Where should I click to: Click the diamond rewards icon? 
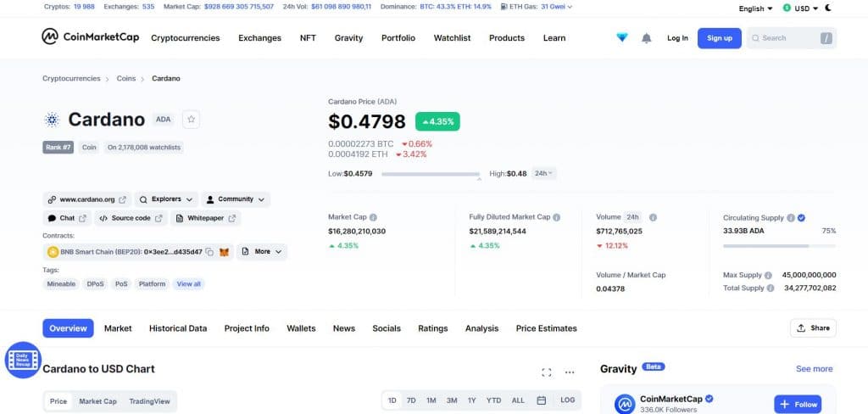click(x=623, y=38)
